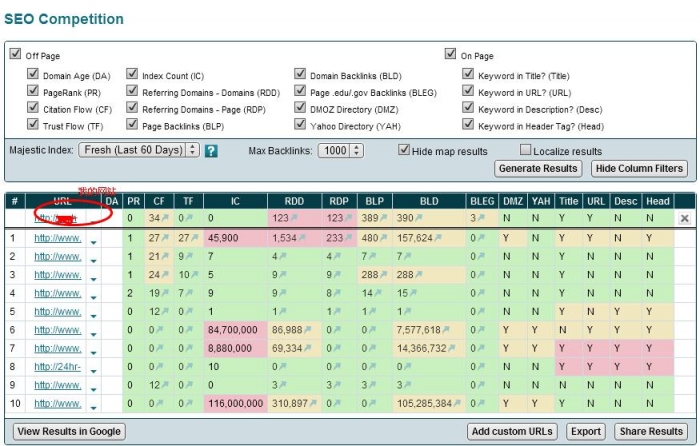The width and height of the screenshot is (700, 446).
Task: Click arrow icon beside CF 34
Action: (x=165, y=218)
